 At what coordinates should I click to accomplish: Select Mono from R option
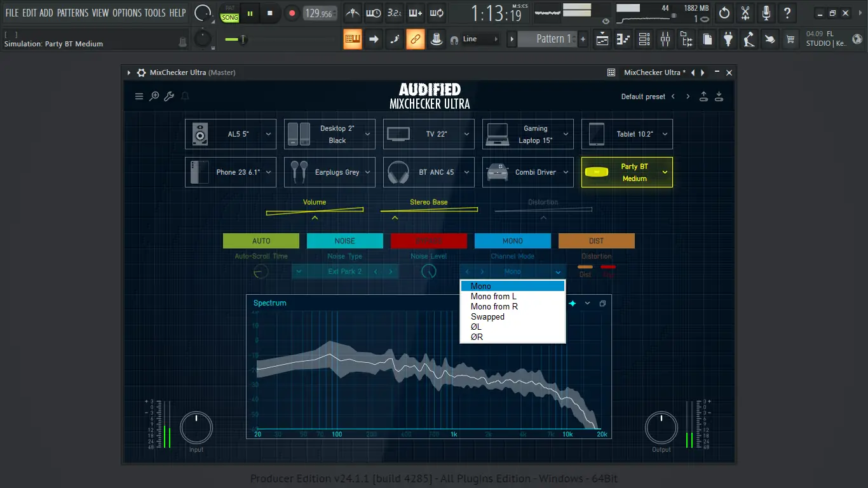[x=513, y=307]
